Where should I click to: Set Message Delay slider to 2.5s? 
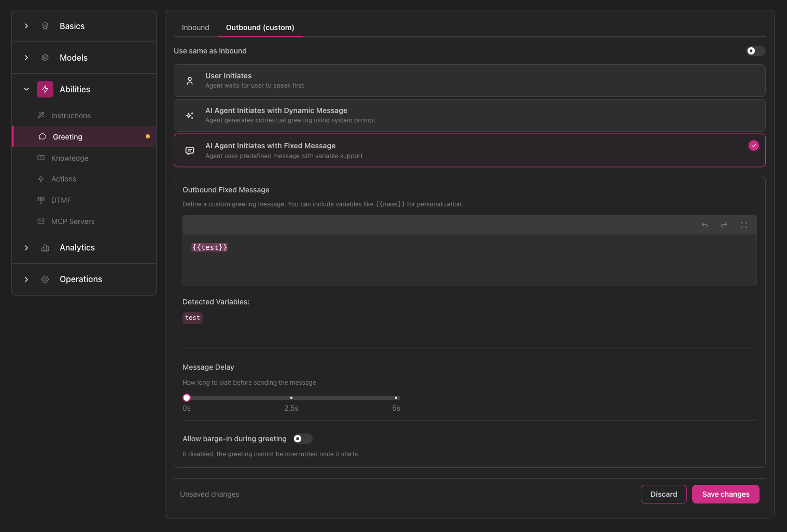click(x=291, y=397)
